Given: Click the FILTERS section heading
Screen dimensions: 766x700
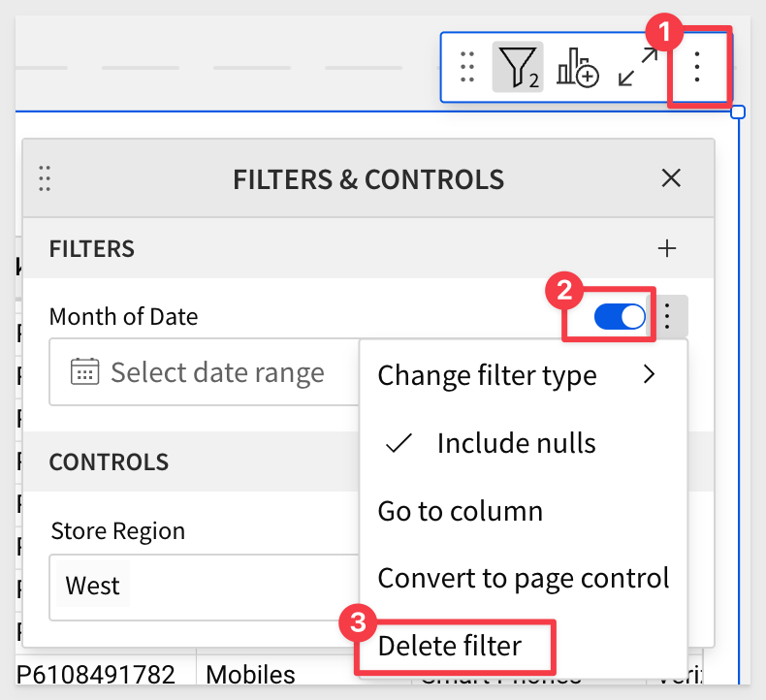Looking at the screenshot, I should coord(91,248).
